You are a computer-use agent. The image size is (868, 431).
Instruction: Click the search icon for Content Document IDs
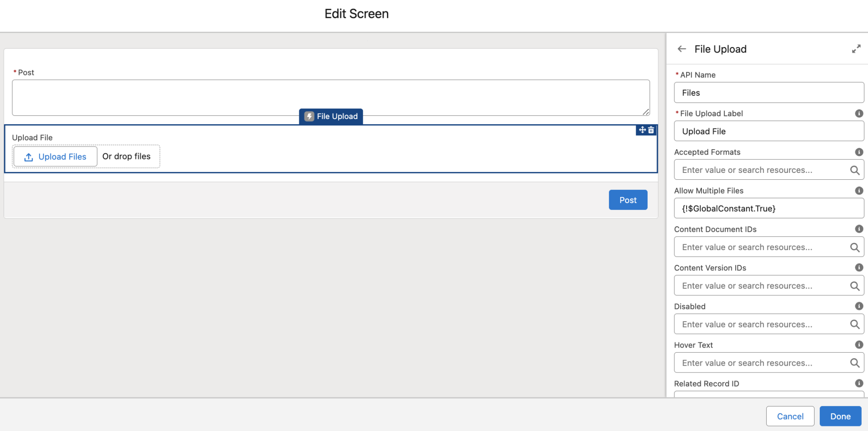click(x=854, y=247)
